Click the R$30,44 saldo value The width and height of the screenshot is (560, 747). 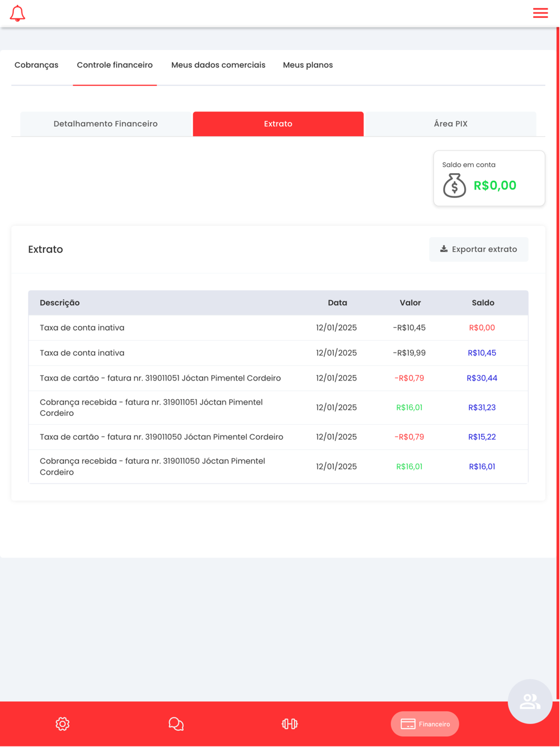point(482,378)
